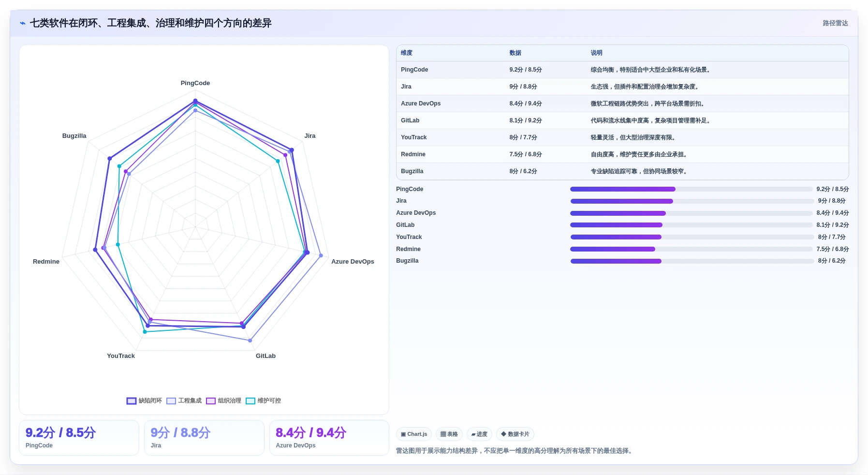Click the Jira progress bar
Image resolution: width=868 pixels, height=475 pixels.
pyautogui.click(x=691, y=201)
